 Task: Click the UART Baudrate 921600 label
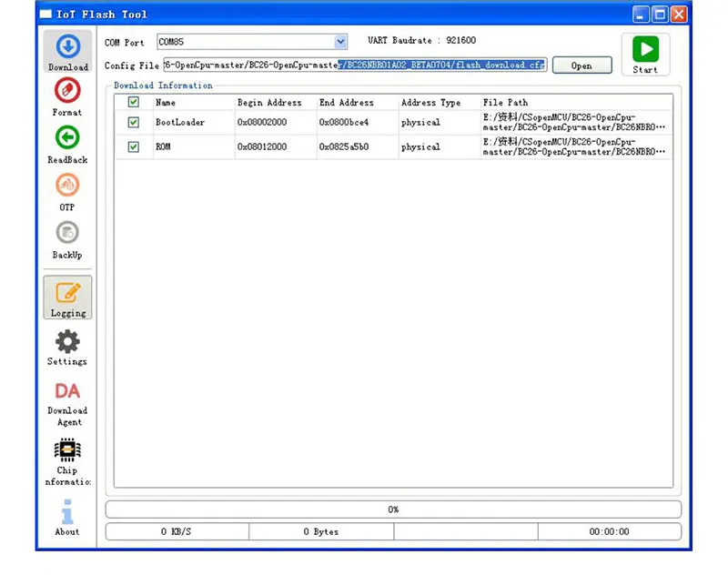pyautogui.click(x=421, y=40)
